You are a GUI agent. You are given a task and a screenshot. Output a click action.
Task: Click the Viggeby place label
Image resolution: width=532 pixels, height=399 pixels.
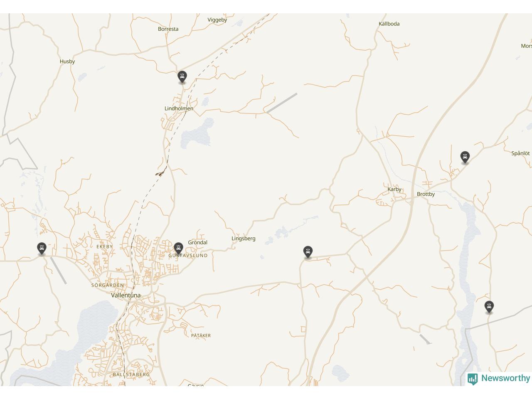tap(217, 20)
